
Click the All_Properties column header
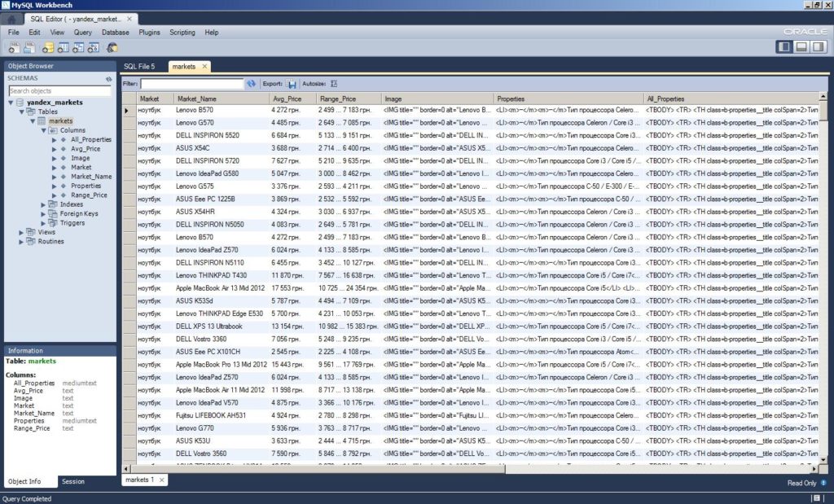pos(731,99)
